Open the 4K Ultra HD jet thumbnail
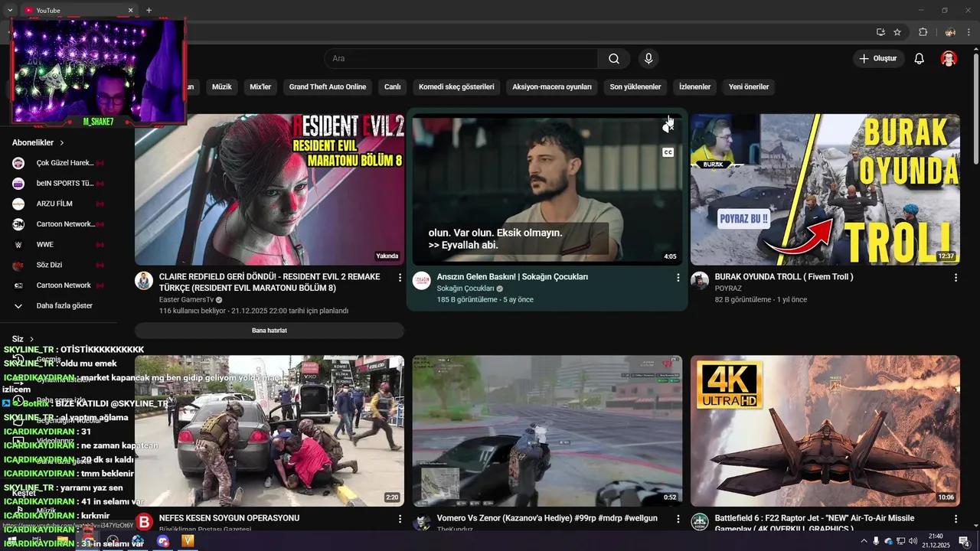The image size is (980, 551). coord(825,431)
